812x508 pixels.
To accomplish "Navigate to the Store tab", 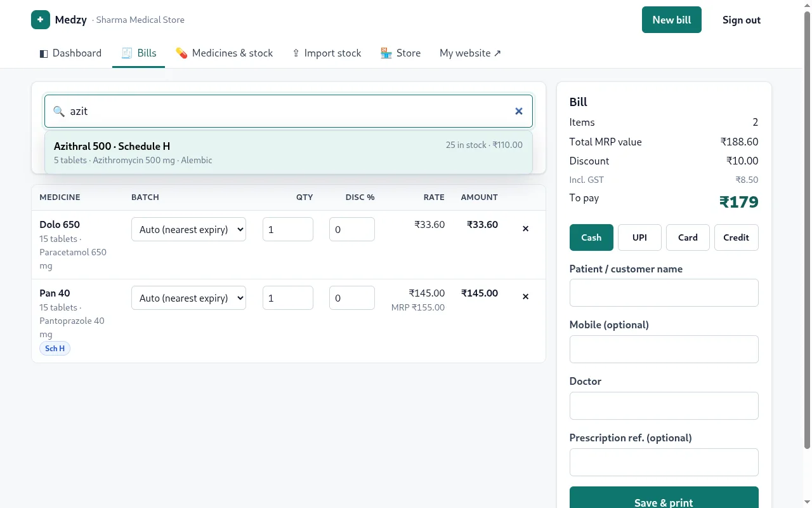I will (x=400, y=53).
